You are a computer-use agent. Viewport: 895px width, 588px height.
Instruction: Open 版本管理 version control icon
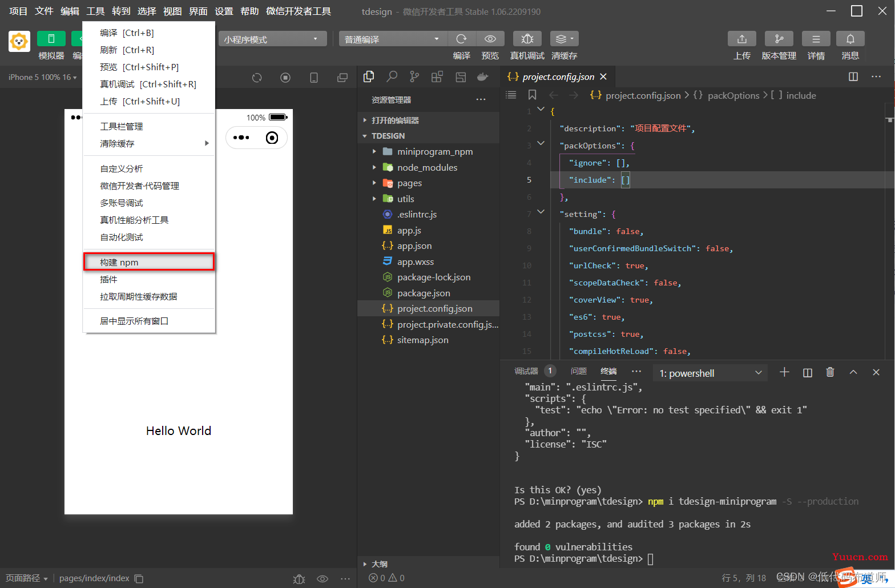779,39
